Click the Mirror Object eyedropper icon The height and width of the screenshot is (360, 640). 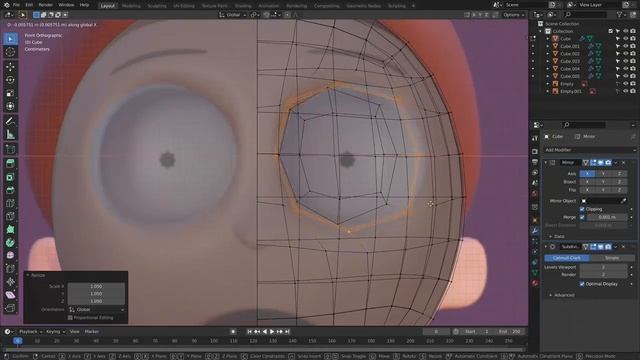623,201
